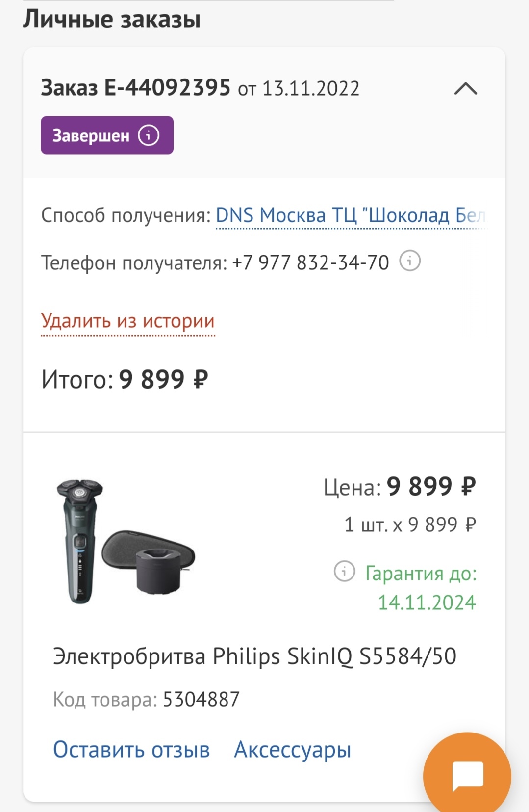
Task: Open the Philips shaver product thumbnail
Action: [126, 541]
